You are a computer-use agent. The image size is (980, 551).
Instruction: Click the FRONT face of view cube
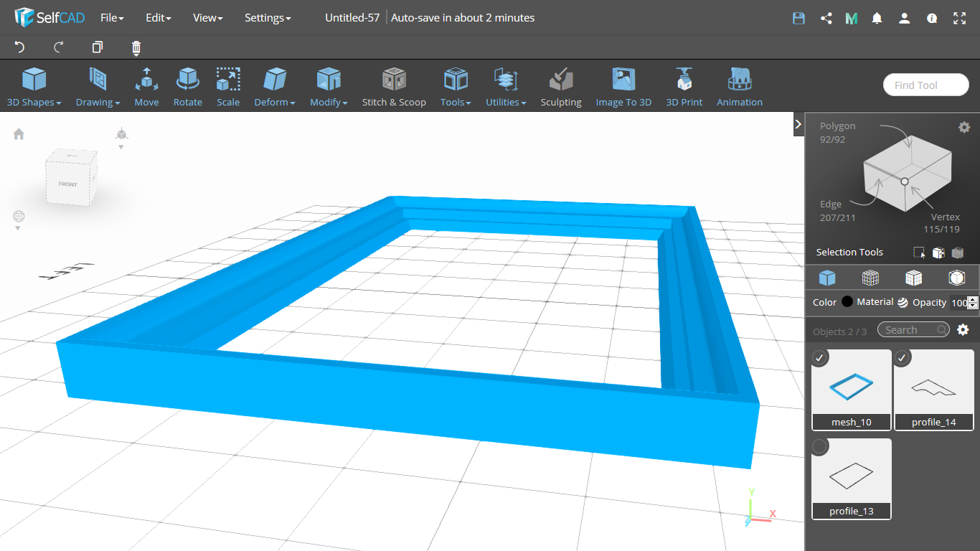click(68, 184)
